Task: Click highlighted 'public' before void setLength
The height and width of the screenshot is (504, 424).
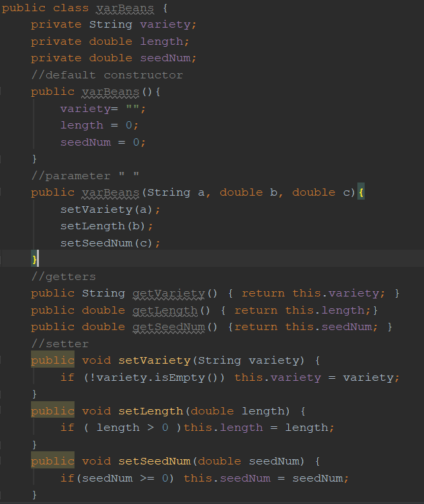Action: click(x=53, y=411)
